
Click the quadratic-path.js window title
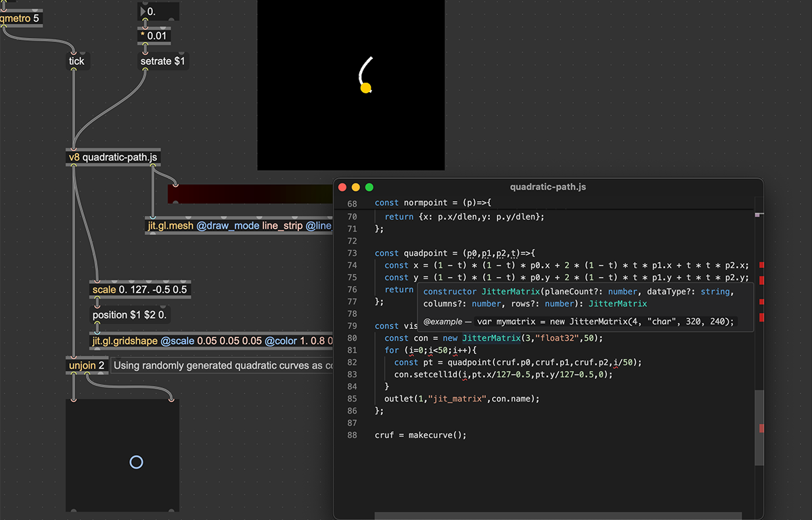548,187
